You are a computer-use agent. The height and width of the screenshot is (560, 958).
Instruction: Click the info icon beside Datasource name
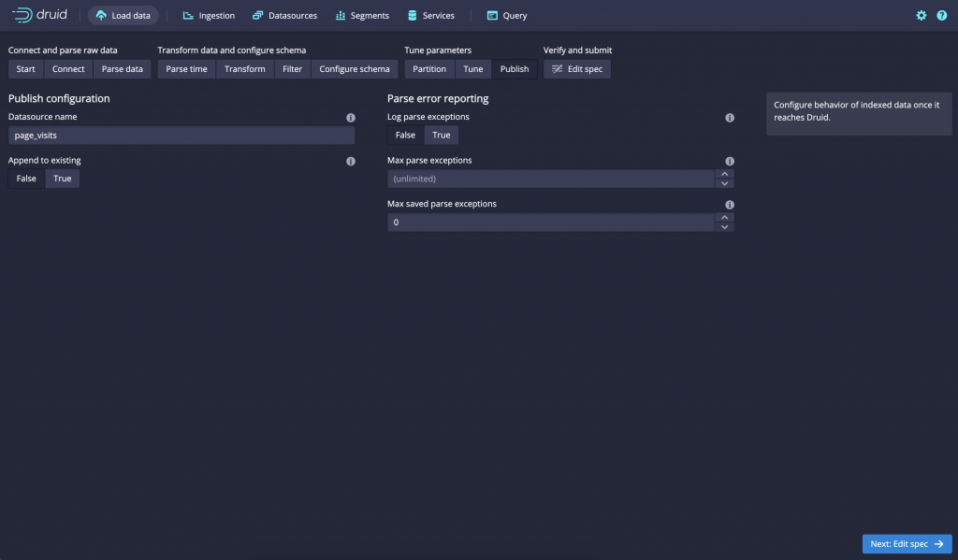coord(351,118)
